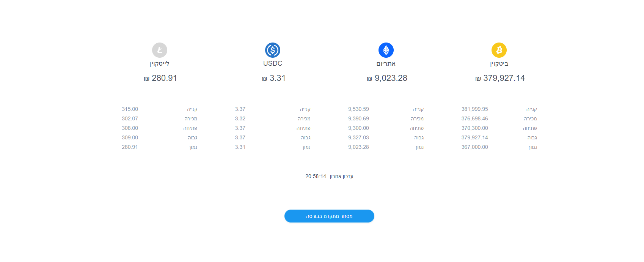Screen dimensions: 644x262
Task: Click Bitcoin high value 379,927.14 in table
Action: click(x=474, y=137)
